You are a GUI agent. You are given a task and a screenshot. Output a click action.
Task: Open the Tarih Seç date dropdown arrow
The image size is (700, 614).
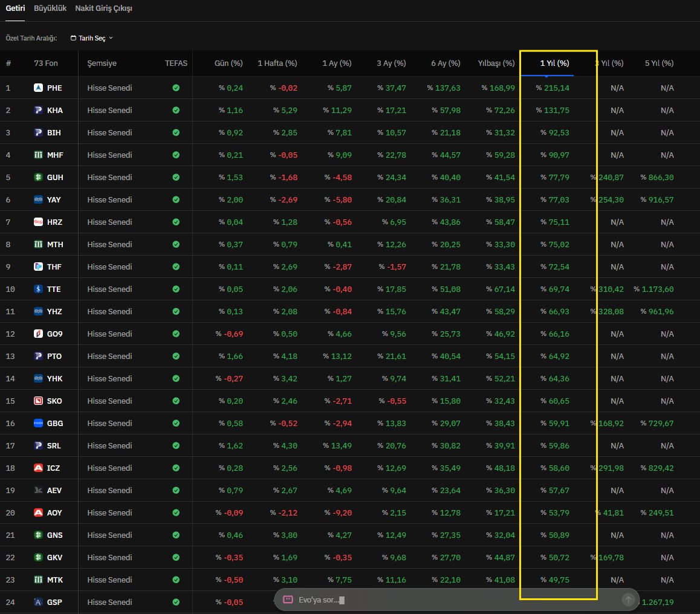pos(111,38)
